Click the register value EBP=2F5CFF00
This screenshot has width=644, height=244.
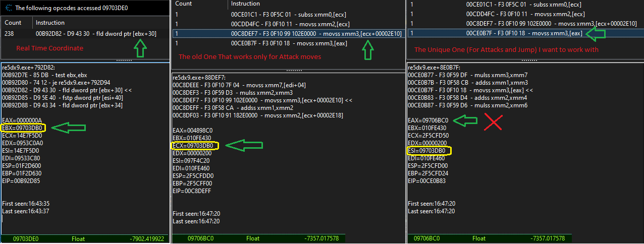tap(193, 183)
